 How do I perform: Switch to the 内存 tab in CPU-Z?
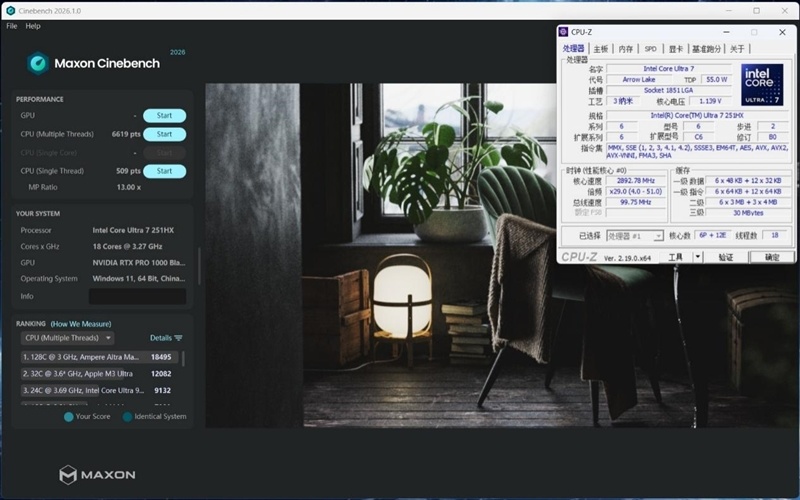point(626,49)
